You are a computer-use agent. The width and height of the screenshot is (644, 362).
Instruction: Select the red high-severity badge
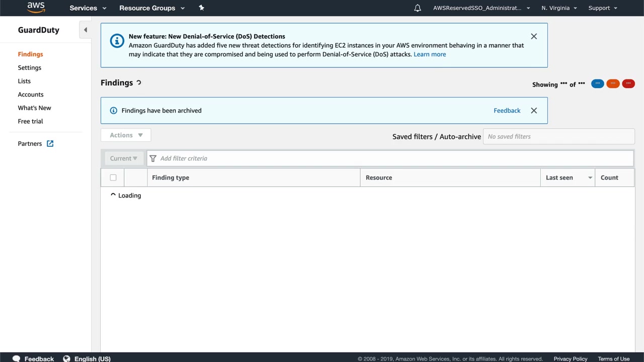pos(628,84)
